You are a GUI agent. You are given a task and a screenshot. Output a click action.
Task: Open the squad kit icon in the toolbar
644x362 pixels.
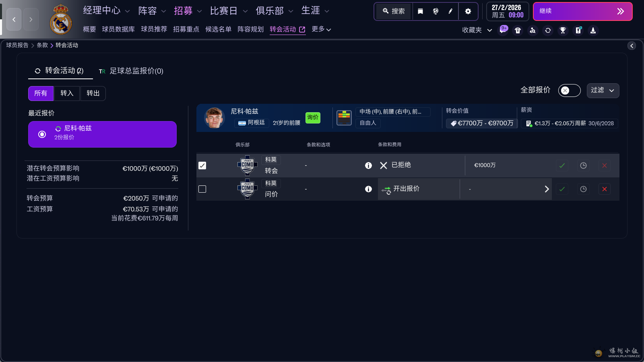[518, 30]
